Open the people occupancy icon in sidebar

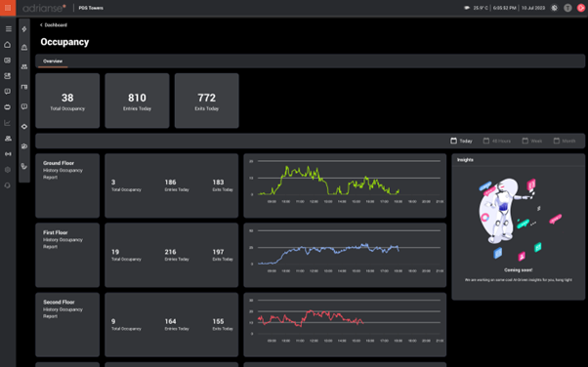(x=8, y=139)
